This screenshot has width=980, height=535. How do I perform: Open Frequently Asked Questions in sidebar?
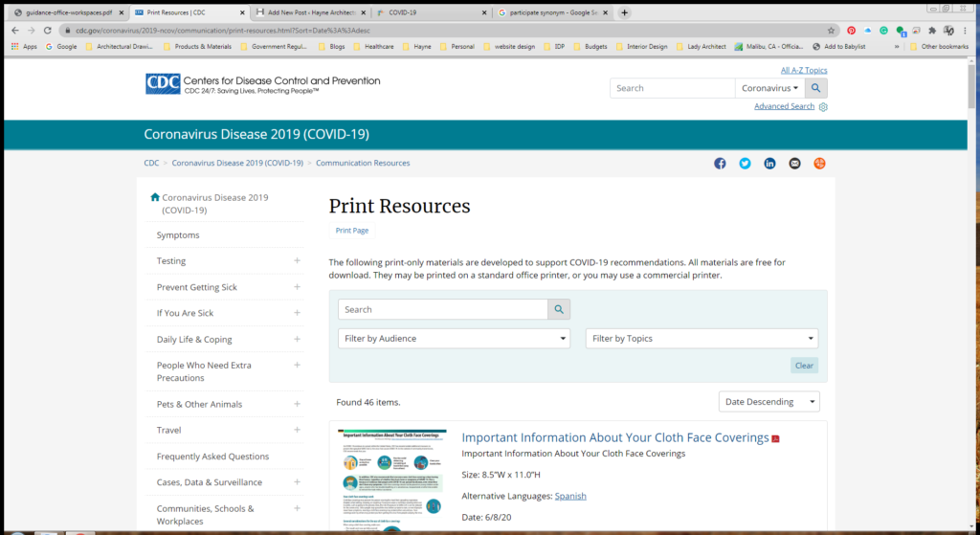click(x=212, y=457)
